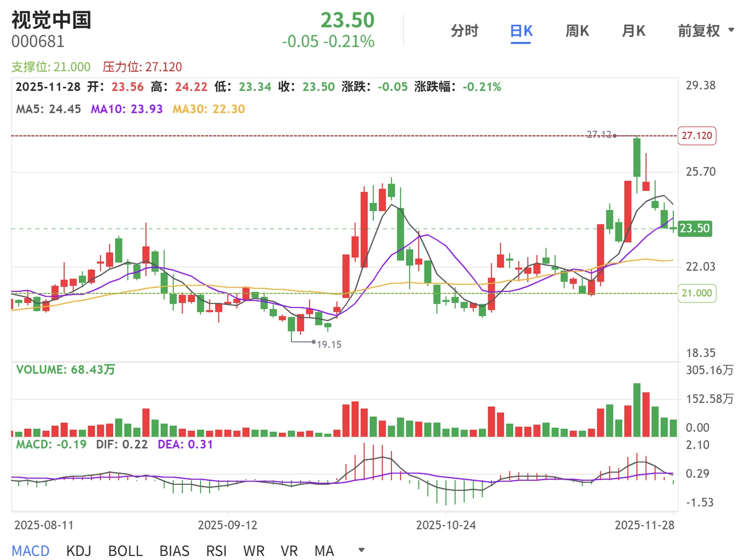The height and width of the screenshot is (560, 743).
Task: Click the stock code 000681
Action: click(38, 41)
